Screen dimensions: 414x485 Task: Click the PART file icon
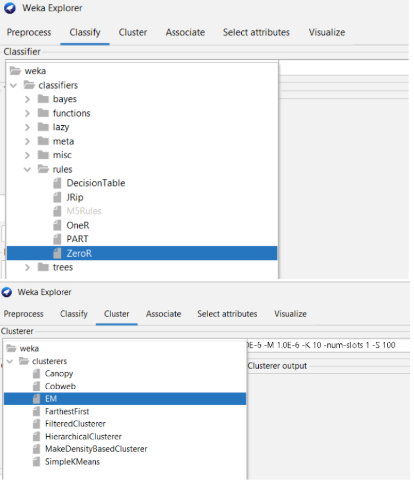(x=57, y=239)
